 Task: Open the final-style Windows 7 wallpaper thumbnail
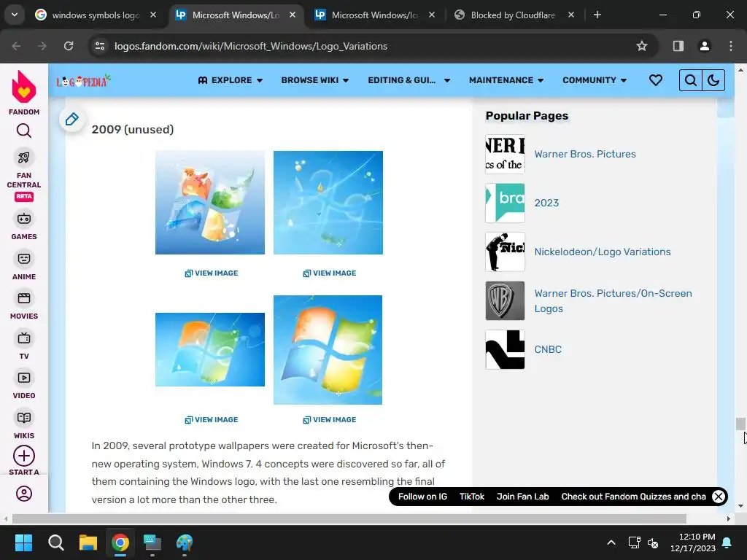click(x=328, y=349)
